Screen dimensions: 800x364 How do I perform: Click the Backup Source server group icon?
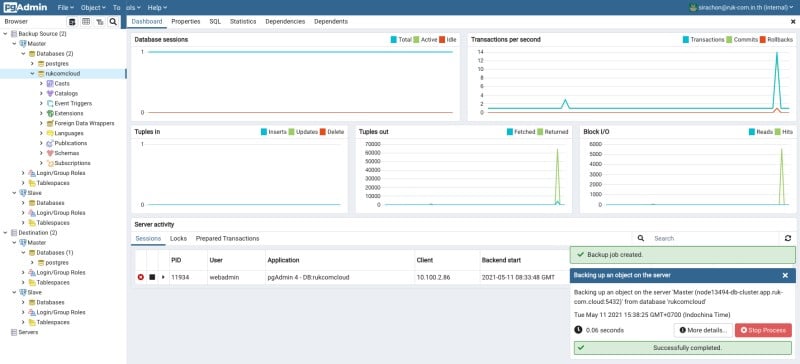point(14,34)
